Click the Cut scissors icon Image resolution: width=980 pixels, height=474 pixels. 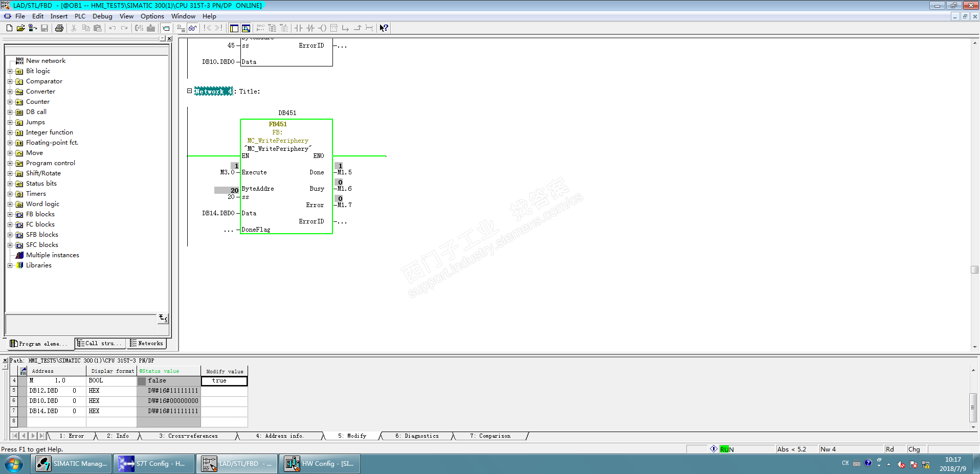[x=74, y=28]
